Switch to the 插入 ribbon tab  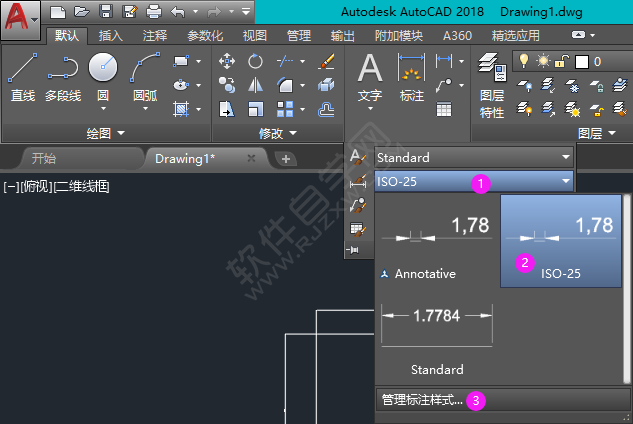[111, 36]
